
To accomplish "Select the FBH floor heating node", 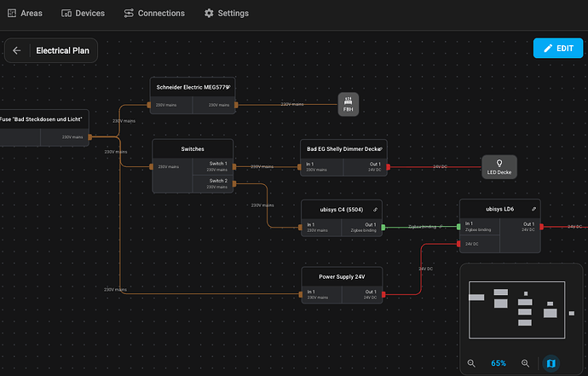I will point(348,104).
